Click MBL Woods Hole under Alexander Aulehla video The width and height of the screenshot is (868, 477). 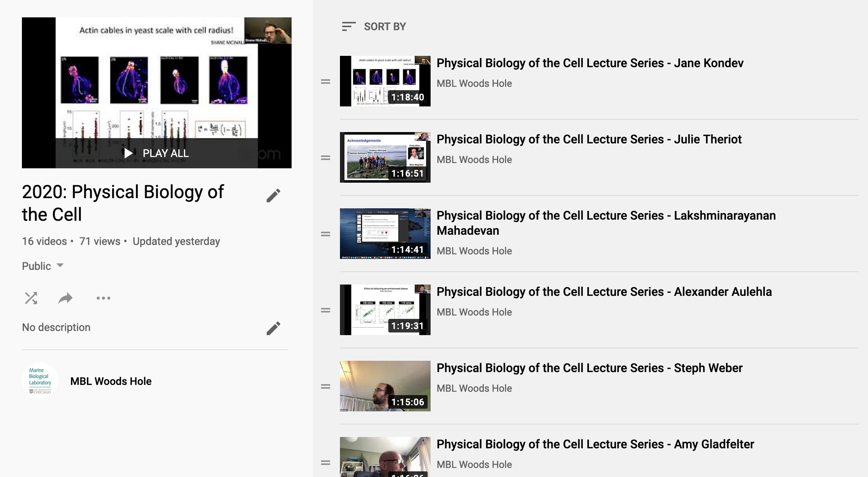(x=474, y=312)
